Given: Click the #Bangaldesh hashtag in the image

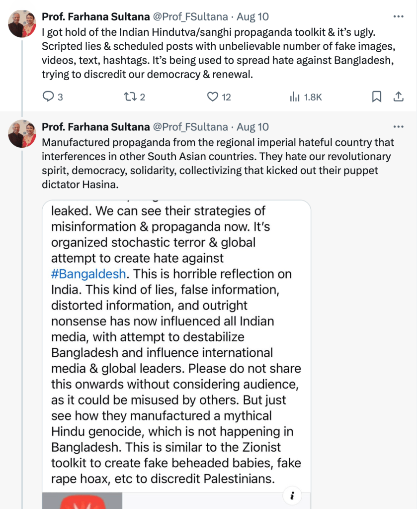Looking at the screenshot, I should [x=88, y=274].
